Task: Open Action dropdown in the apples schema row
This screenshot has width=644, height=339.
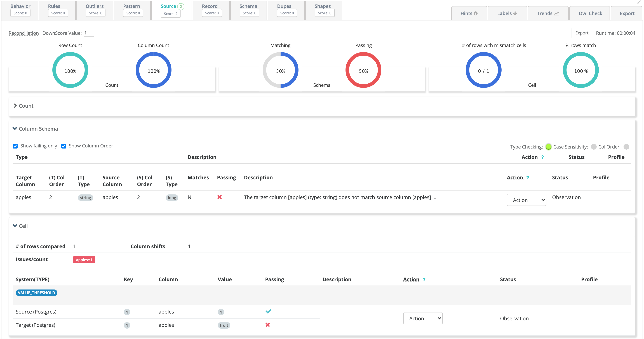Action: tap(526, 200)
